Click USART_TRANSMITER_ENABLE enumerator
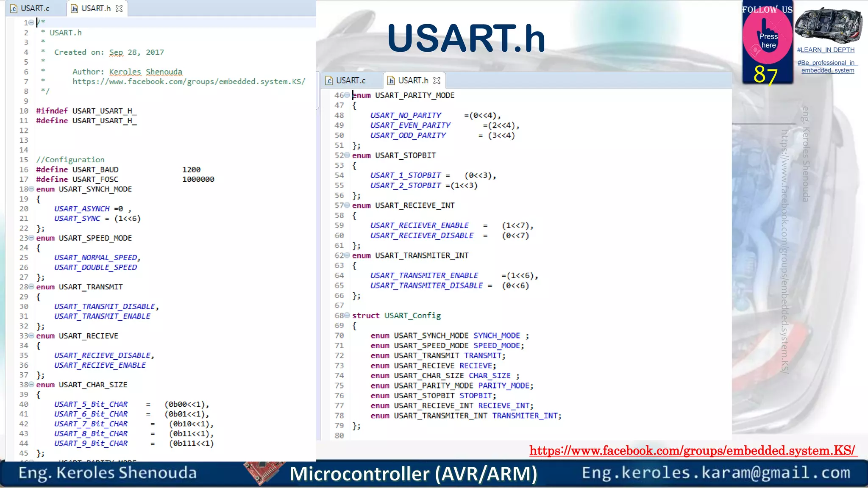 point(424,275)
